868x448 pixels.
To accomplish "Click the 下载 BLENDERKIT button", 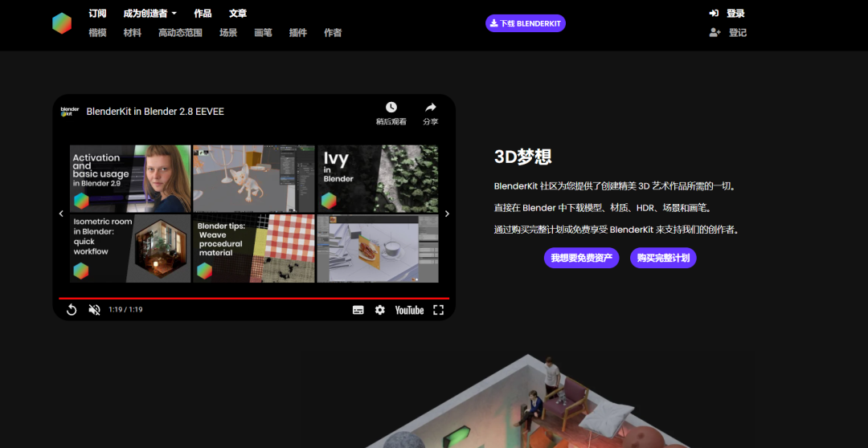I will [x=526, y=23].
